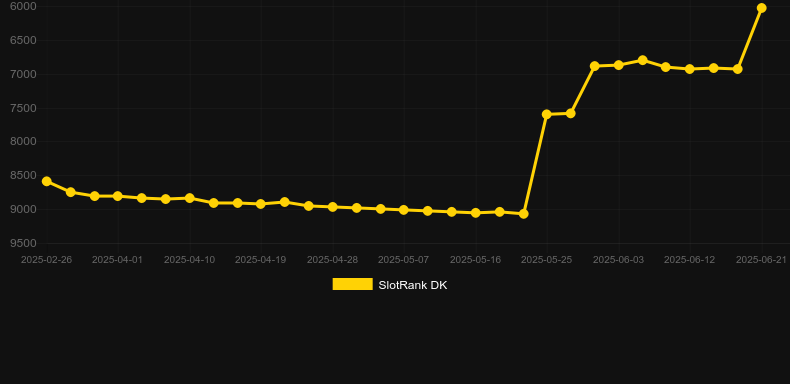The width and height of the screenshot is (790, 384).
Task: Select the data point at 2025-05-07
Action: [404, 210]
